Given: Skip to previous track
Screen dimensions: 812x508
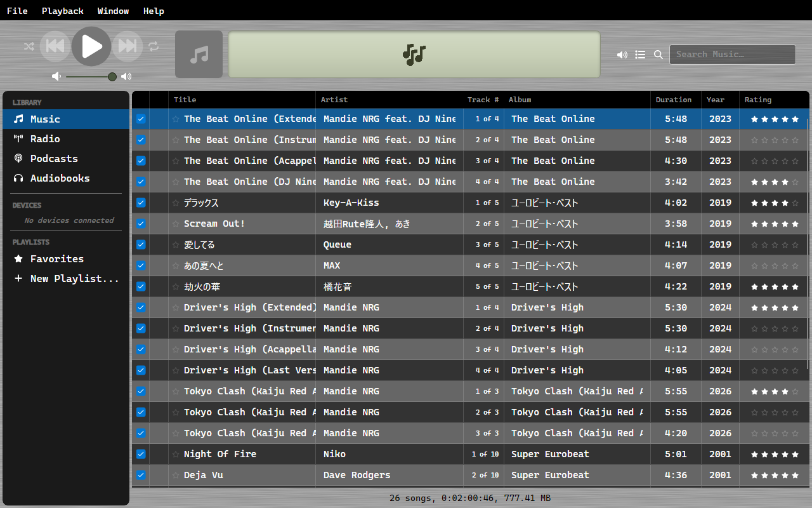Looking at the screenshot, I should click(55, 46).
